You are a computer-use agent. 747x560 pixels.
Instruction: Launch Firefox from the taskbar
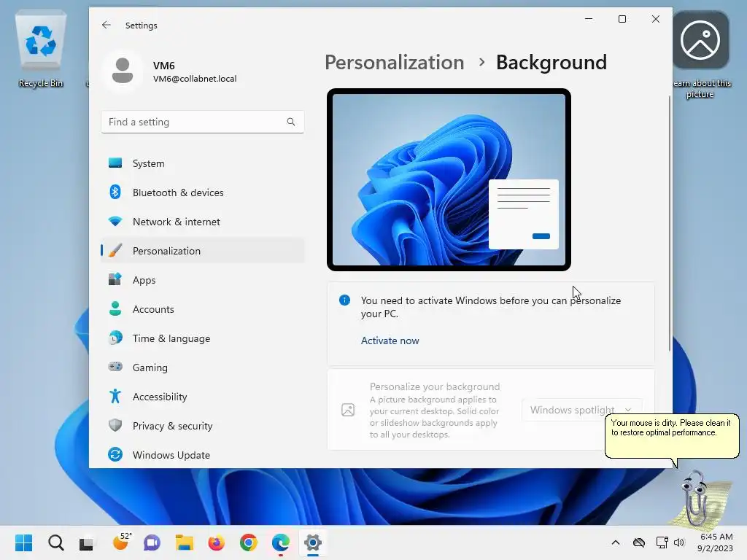click(x=216, y=542)
